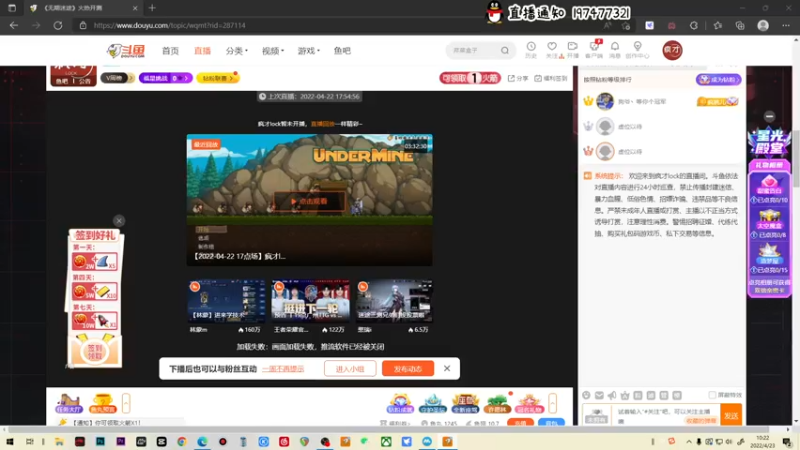Image resolution: width=800 pixels, height=450 pixels.
Task: Click the 签到领取 check-in claim button
Action: (x=94, y=351)
